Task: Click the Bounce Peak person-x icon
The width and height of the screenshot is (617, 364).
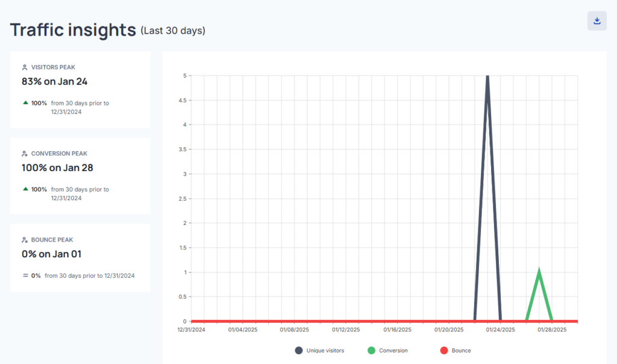Action: coord(24,240)
